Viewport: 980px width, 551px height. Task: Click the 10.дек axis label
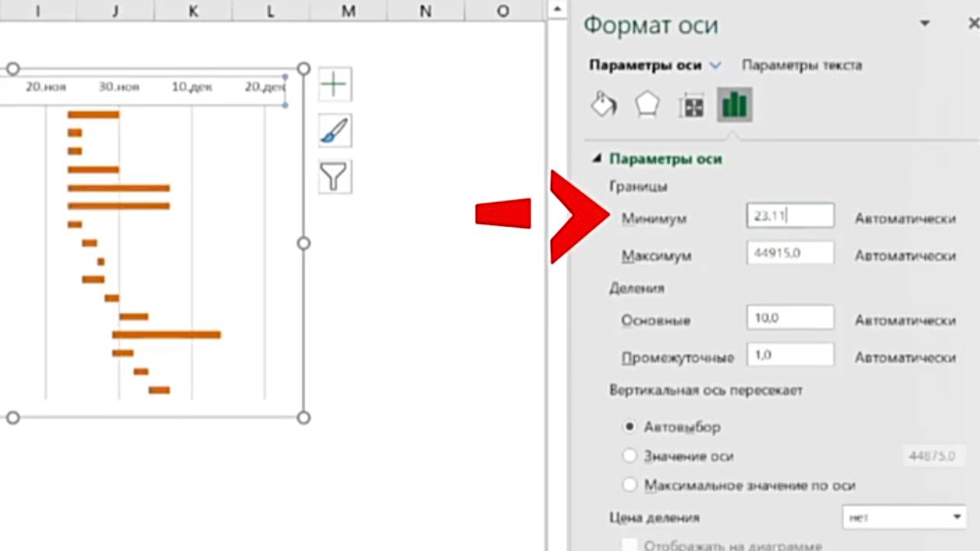[192, 87]
